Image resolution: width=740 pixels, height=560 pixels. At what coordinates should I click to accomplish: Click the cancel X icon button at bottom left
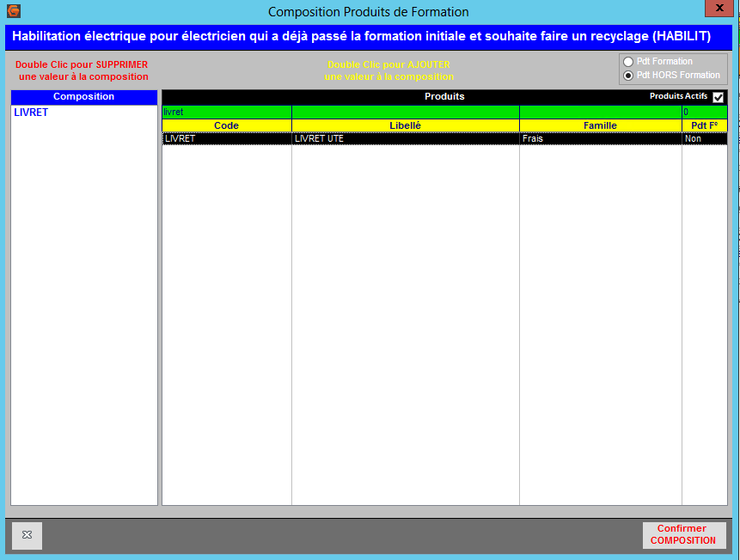(27, 535)
